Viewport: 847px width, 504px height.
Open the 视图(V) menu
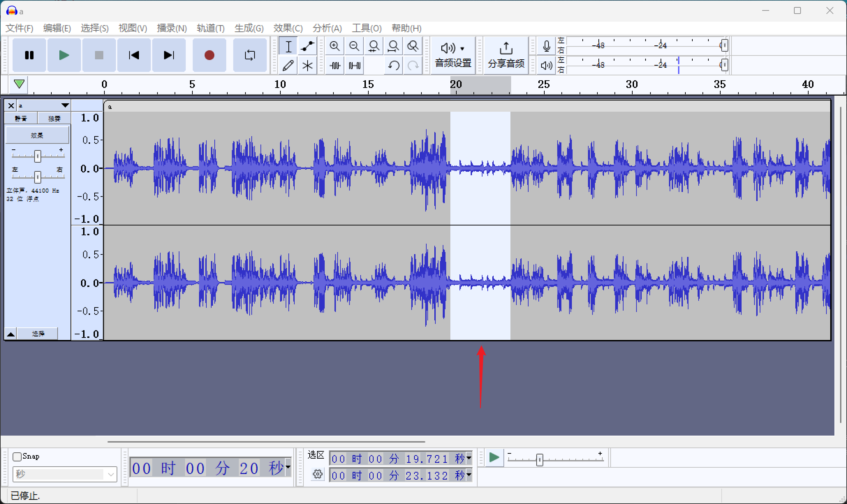coord(133,28)
